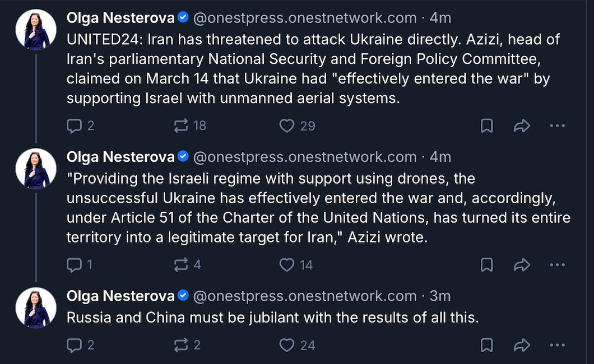
Task: Share the Azizi quote post
Action: pos(522,265)
